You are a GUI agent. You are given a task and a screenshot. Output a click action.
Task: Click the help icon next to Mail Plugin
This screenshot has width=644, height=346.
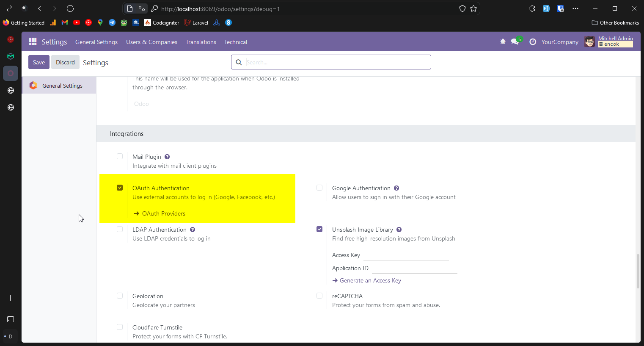click(167, 157)
